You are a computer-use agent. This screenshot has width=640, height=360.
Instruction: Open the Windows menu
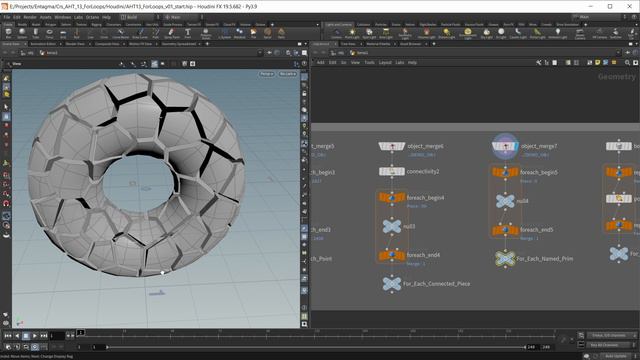[x=62, y=17]
